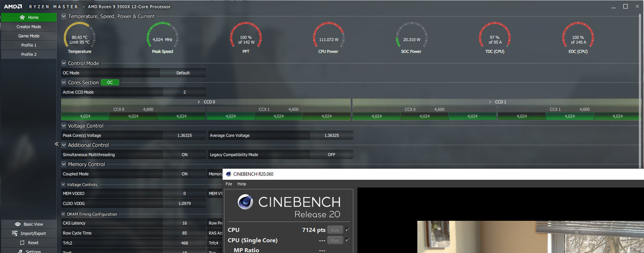Viewport: 644px width, 253px height.
Task: Open the Help menu in Cinebench
Action: click(x=242, y=184)
